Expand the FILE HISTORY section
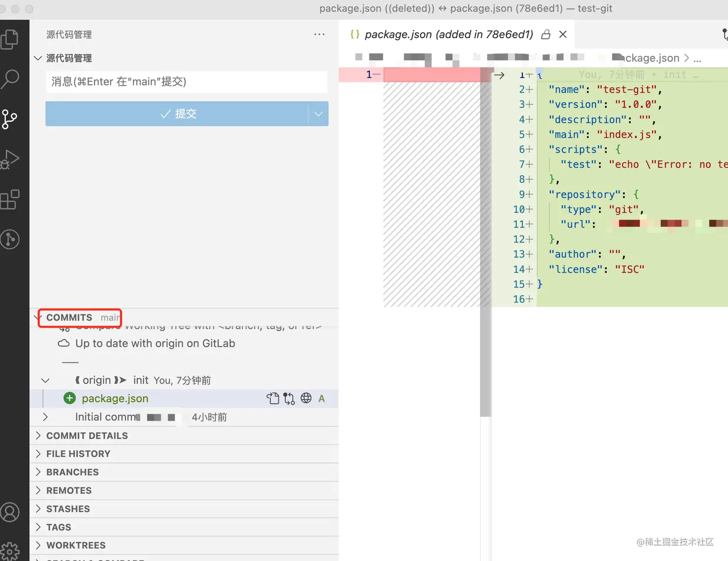Image resolution: width=728 pixels, height=561 pixels. click(x=184, y=454)
